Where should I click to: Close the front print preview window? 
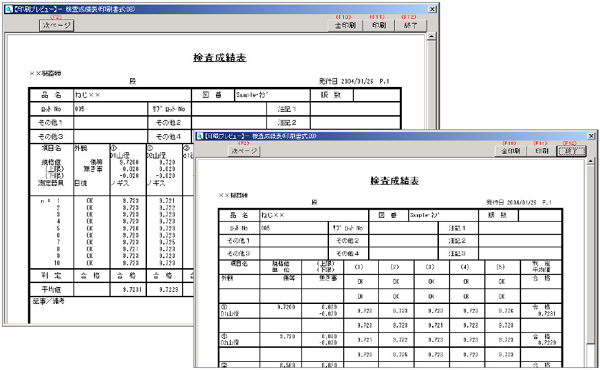pyautogui.click(x=591, y=136)
